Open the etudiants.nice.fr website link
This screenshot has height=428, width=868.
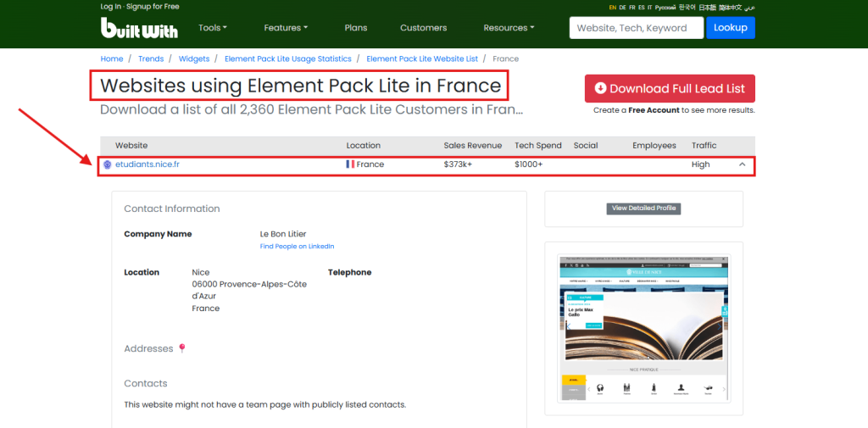148,164
